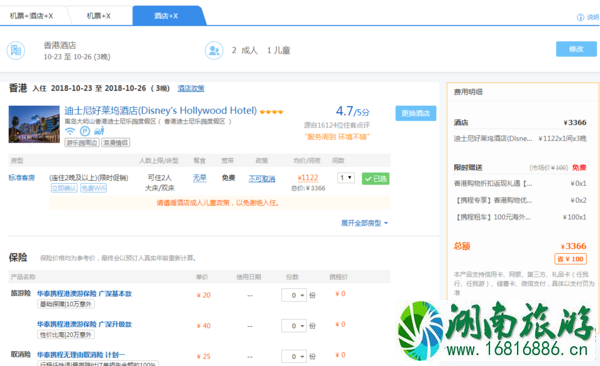Screen dimensions: 600x366
Task: Click the 1 儿童 traveler count
Action: coord(279,50)
